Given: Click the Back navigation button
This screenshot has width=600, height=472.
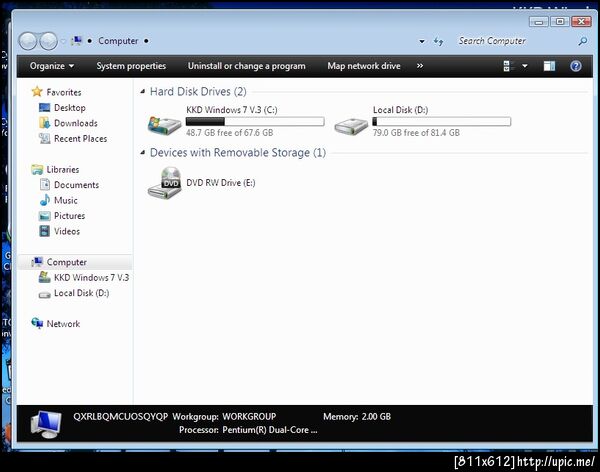Looking at the screenshot, I should (x=28, y=41).
